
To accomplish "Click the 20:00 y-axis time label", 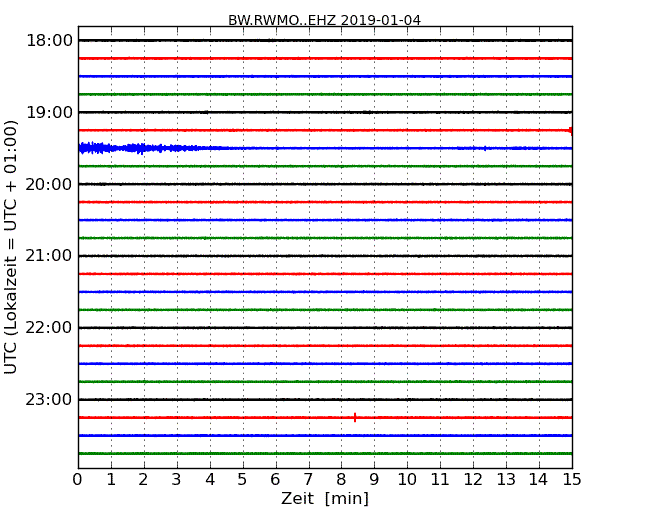I will [49, 184].
